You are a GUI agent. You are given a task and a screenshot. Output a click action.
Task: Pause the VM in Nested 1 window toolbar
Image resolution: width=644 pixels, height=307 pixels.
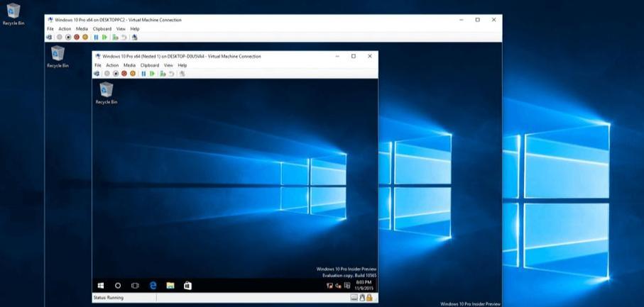coord(143,73)
